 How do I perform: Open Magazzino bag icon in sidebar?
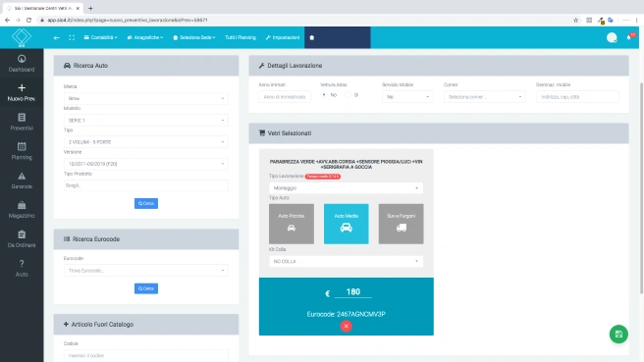click(22, 205)
